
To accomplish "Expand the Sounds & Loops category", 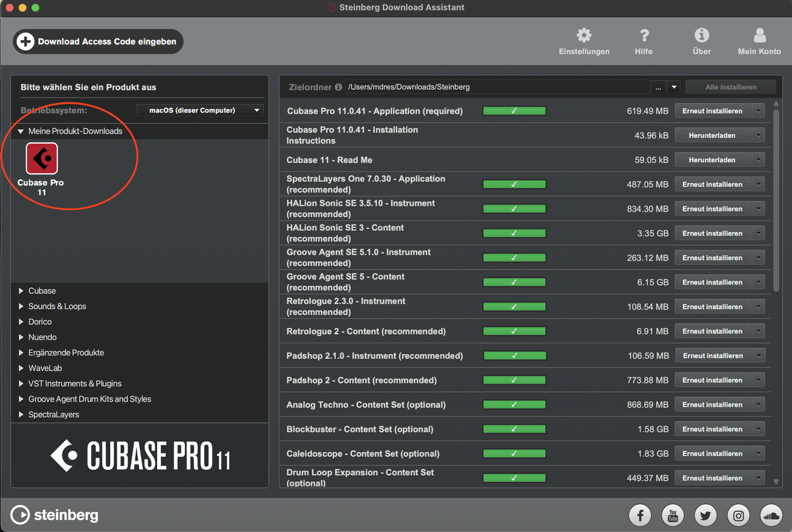I will tap(21, 306).
